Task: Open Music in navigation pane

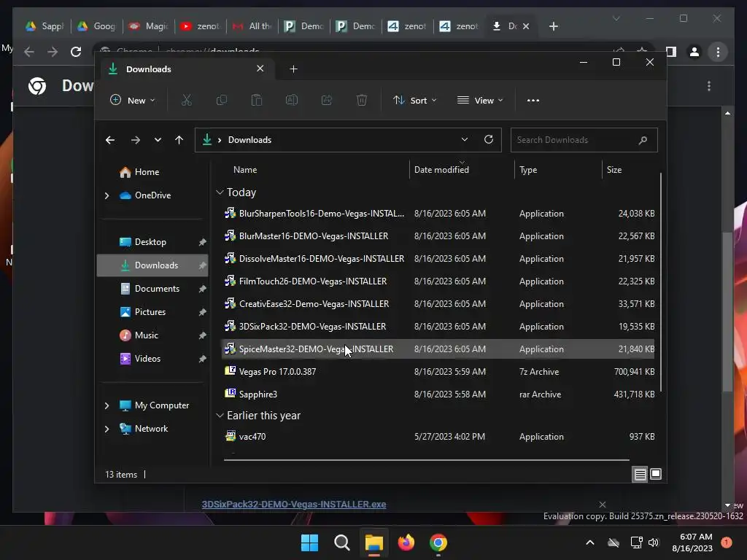Action: pos(152,335)
